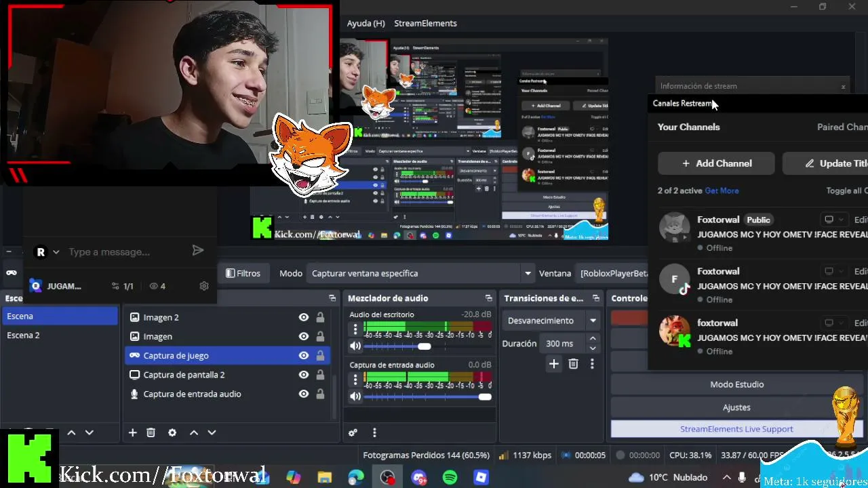Mute Captura de entrada audio in the mixer
Screen dimensions: 868x488
(355, 396)
